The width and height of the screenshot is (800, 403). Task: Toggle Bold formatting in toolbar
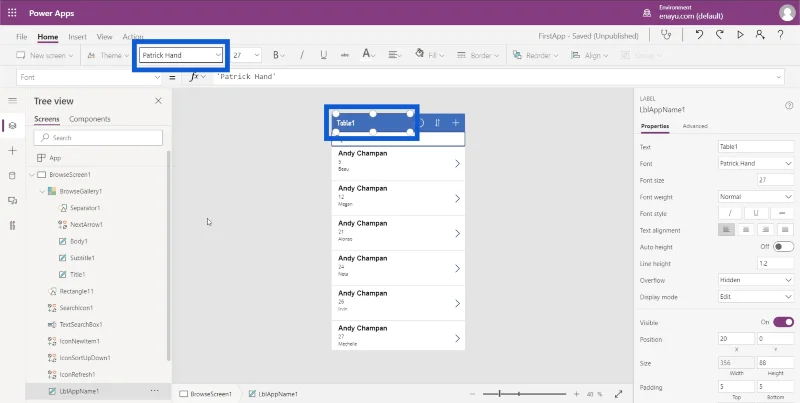[x=278, y=55]
